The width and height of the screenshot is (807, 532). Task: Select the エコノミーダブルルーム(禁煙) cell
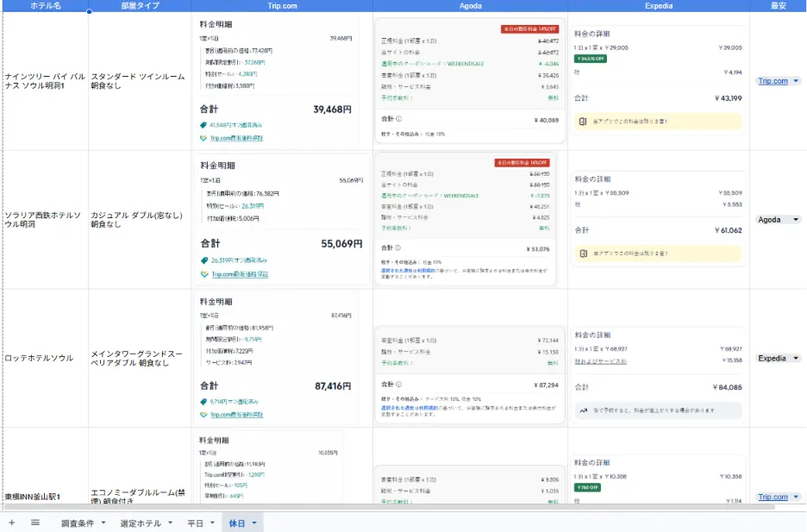point(140,466)
